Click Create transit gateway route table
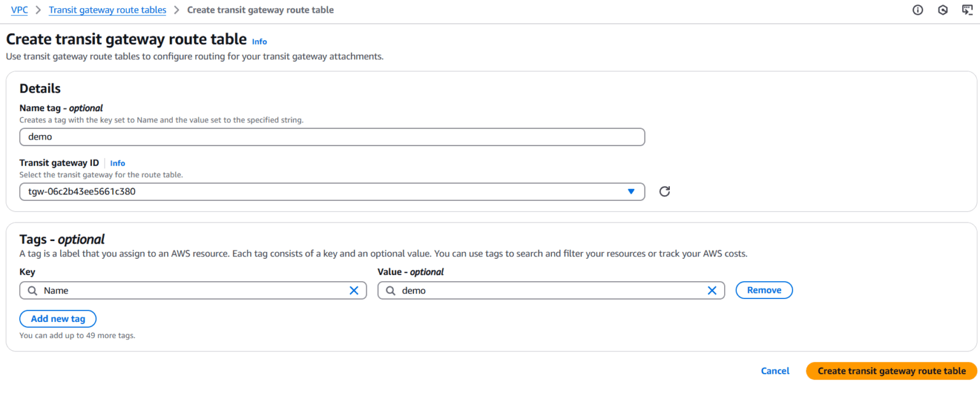 point(891,370)
